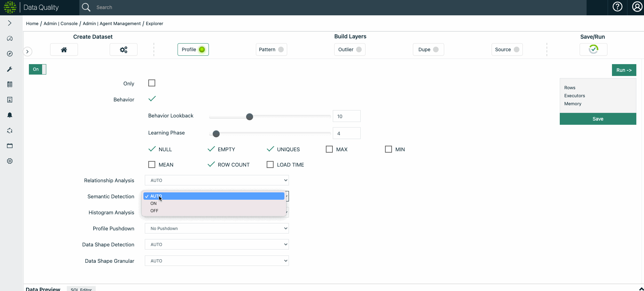Open the Relationship Analysis dropdown
644x291 pixels.
[x=217, y=180]
